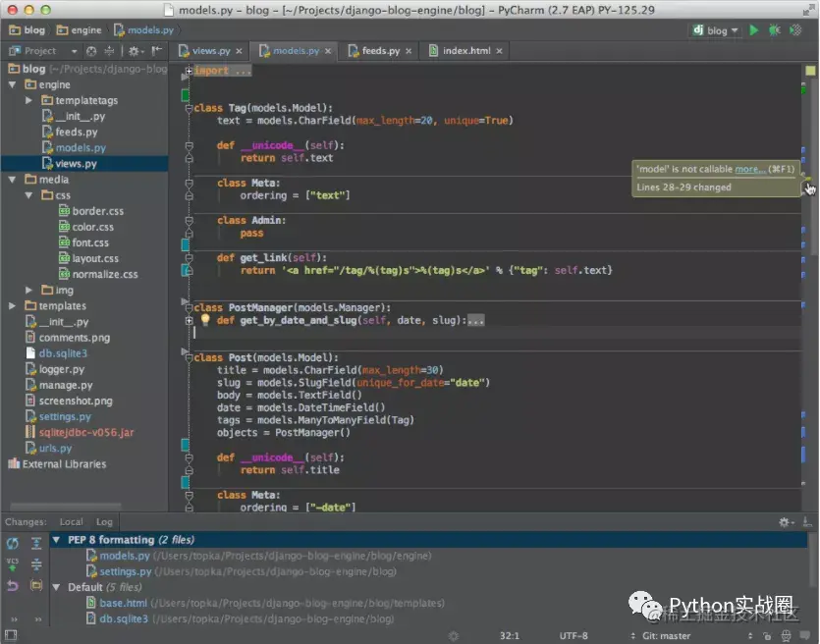Viewport: 820px width, 644px height.
Task: Select settings.py in PEP 8 formatting changelist
Action: pos(241,571)
